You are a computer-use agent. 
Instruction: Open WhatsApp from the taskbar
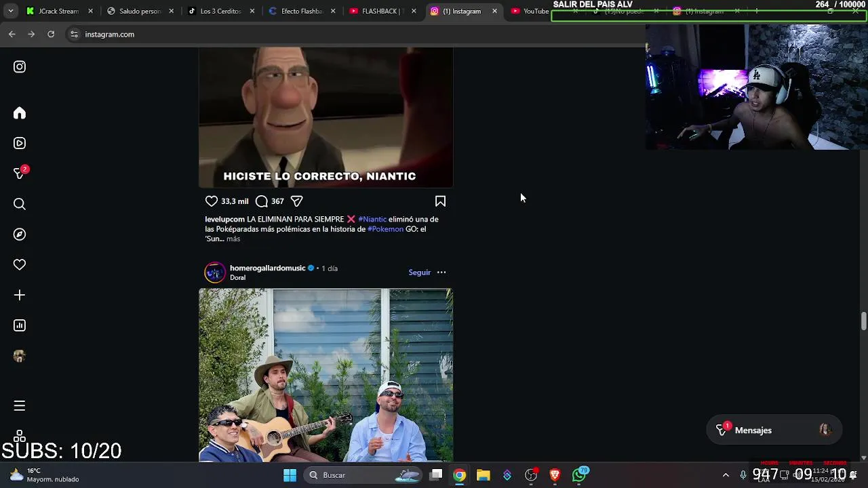click(x=579, y=475)
